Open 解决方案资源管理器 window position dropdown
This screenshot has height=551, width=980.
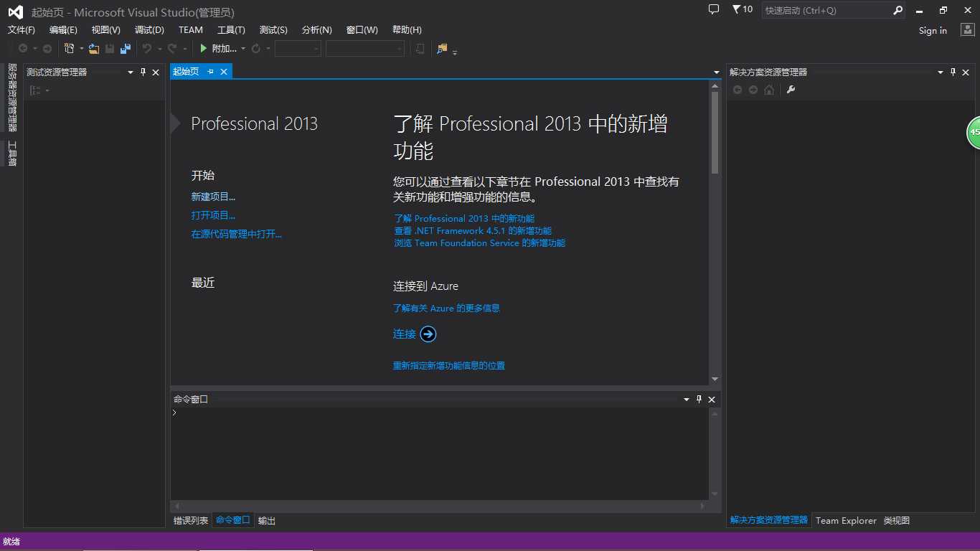coord(941,72)
